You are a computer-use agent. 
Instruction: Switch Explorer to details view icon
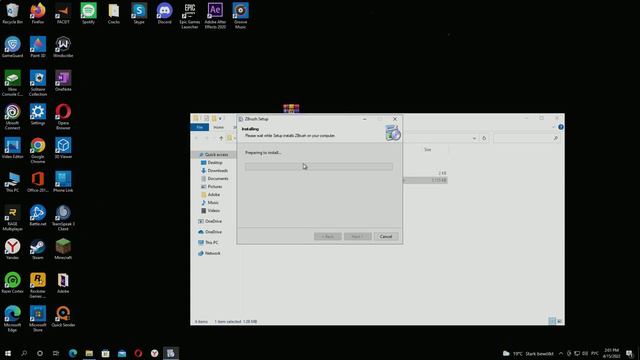[552, 321]
